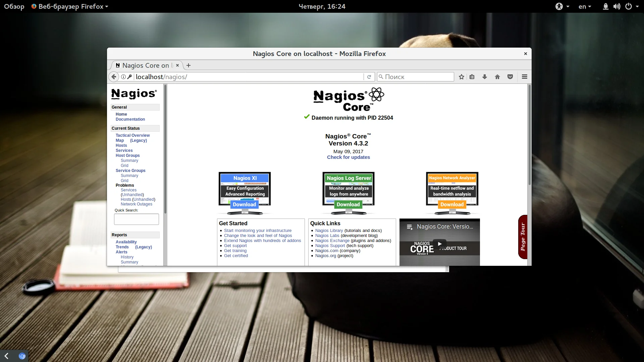The image size is (644, 362).
Task: Bookmark this page with star icon
Action: [x=462, y=77]
